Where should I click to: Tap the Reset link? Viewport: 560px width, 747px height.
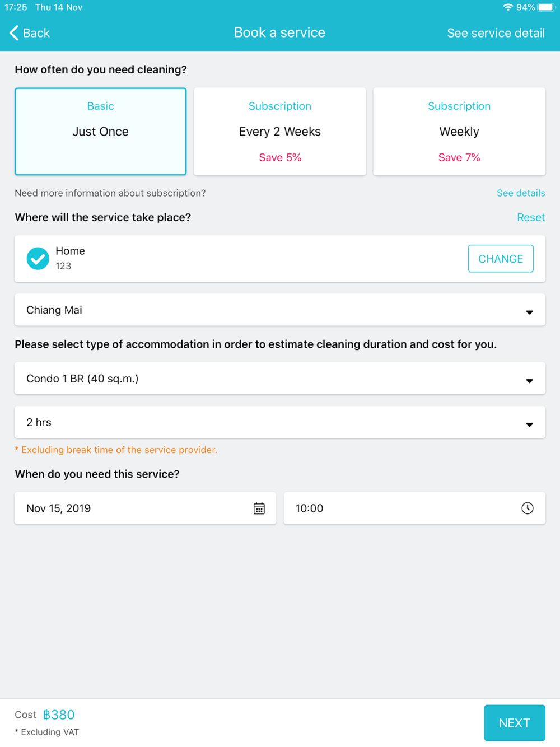[x=531, y=217]
